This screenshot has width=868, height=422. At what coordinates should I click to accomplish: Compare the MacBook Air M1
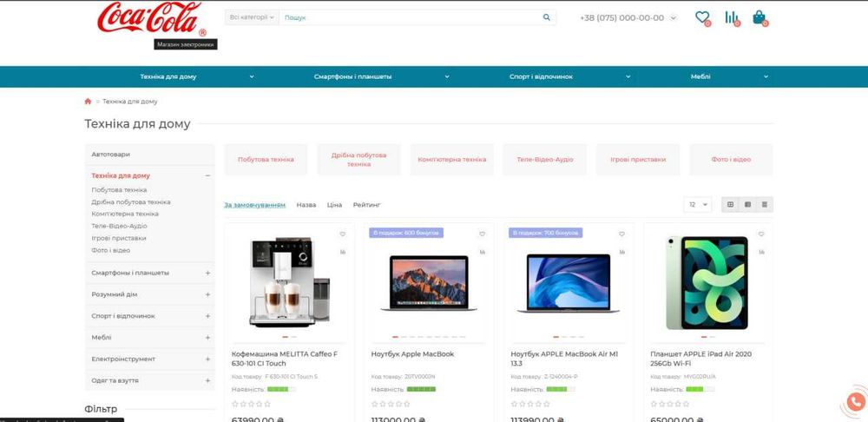(x=621, y=252)
